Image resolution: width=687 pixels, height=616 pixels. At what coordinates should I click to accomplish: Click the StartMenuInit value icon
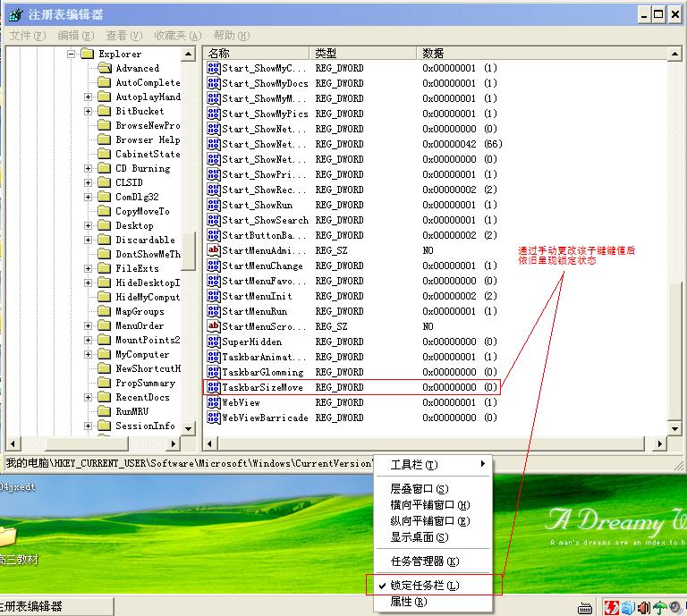coord(214,296)
